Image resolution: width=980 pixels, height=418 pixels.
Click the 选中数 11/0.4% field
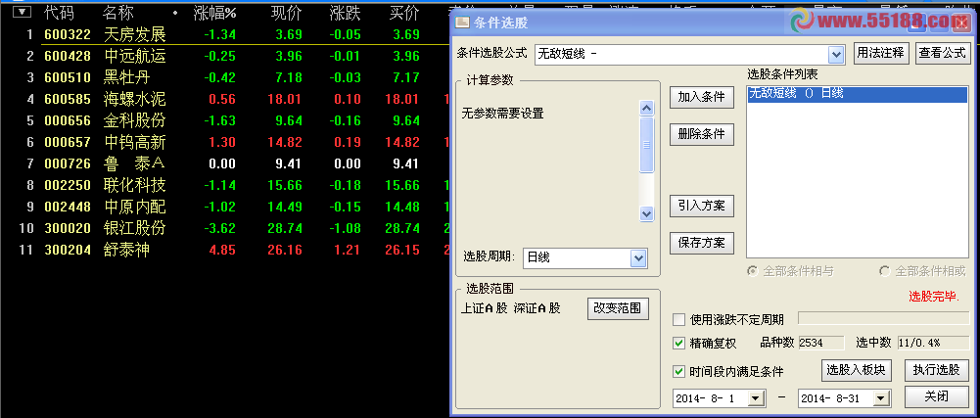tap(932, 343)
